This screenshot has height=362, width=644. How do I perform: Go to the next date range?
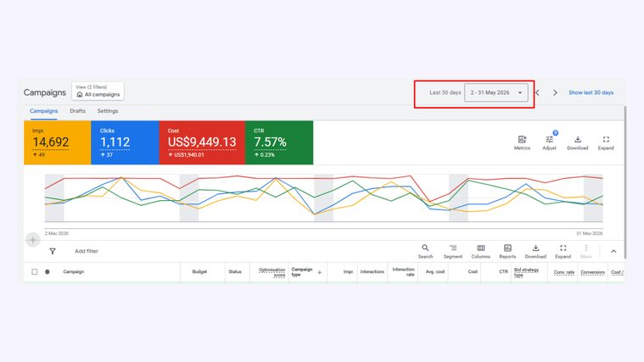click(x=555, y=92)
